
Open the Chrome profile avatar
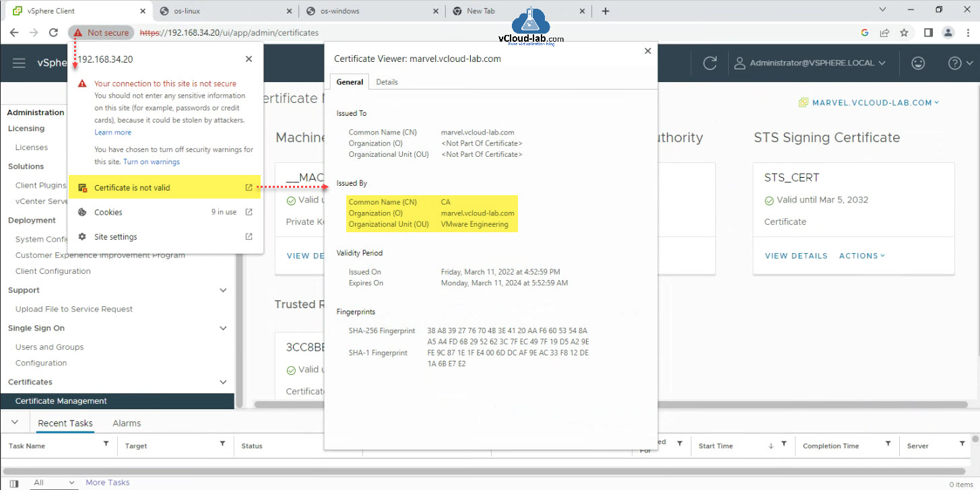click(x=948, y=32)
